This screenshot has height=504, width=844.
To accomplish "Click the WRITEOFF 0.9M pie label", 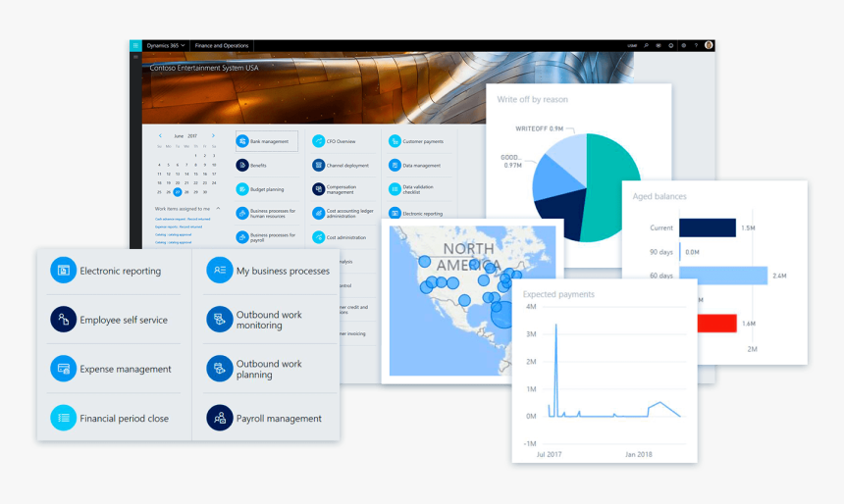I will (x=540, y=128).
